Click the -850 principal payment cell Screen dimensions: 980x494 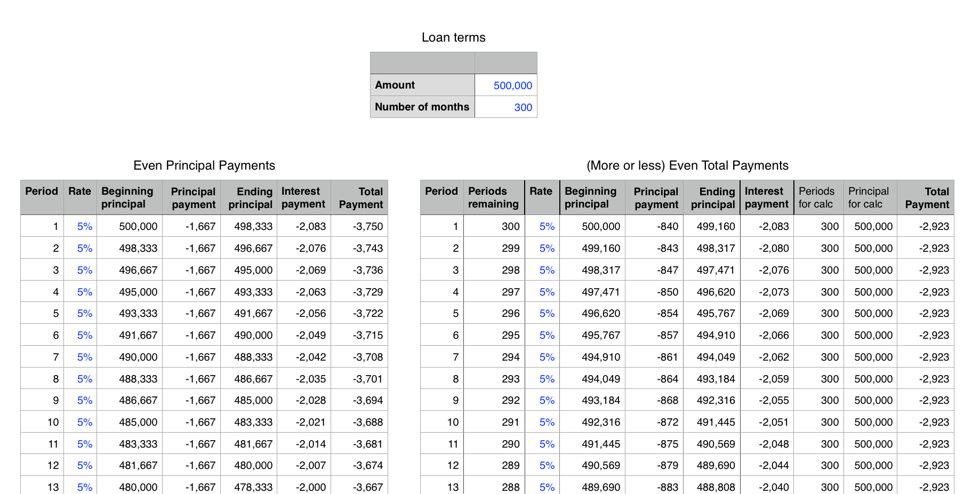pos(654,292)
